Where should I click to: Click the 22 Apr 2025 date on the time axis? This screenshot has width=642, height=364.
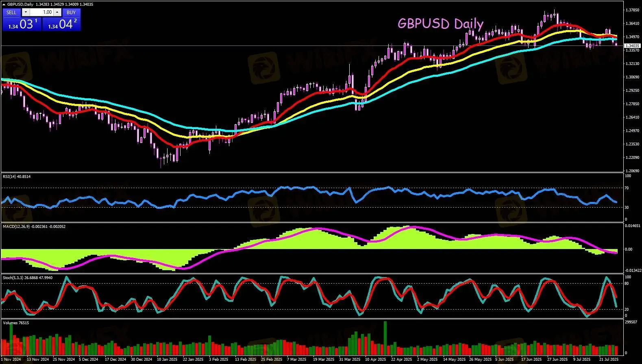(402, 359)
